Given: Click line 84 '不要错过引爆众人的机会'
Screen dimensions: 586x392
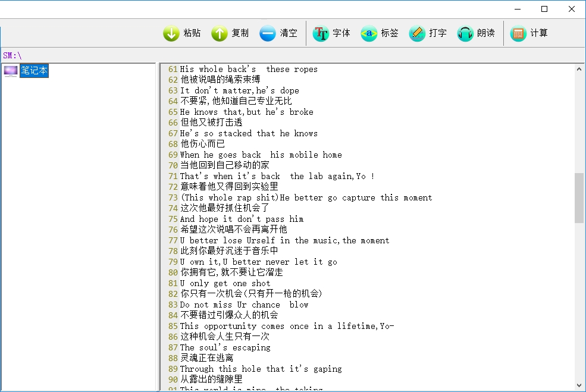Looking at the screenshot, I should pos(229,315).
